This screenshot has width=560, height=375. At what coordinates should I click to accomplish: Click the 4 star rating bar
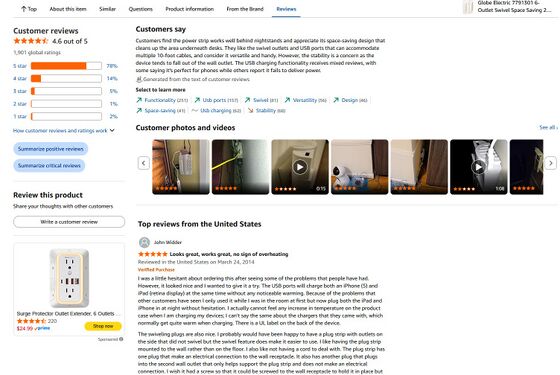tap(66, 78)
